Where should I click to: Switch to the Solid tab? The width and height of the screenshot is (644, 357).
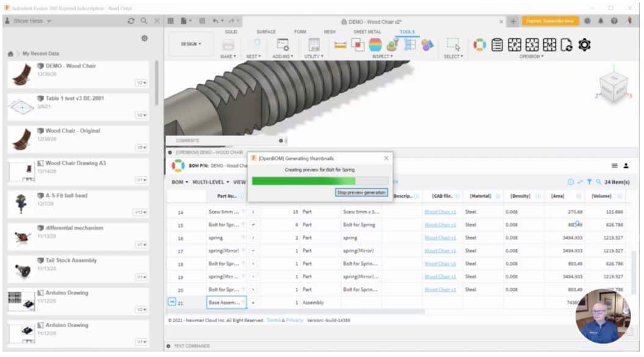point(231,32)
